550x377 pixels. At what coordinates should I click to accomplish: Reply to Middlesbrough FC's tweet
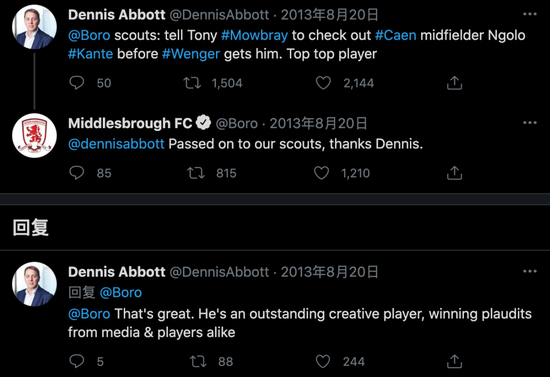coord(76,173)
